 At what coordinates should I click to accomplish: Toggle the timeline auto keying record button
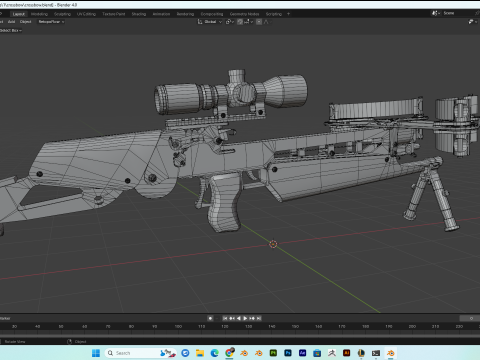[210, 318]
